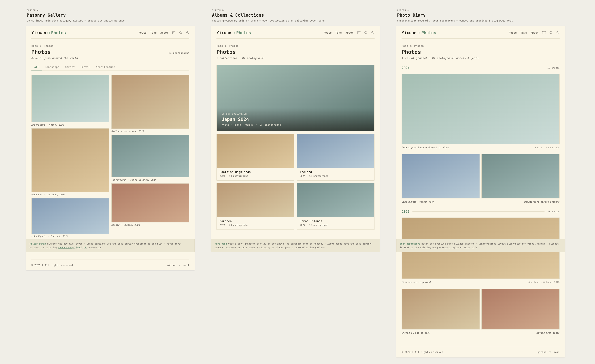Click the dashed-underline link in annotation
This screenshot has height=364, width=595.
72,248
